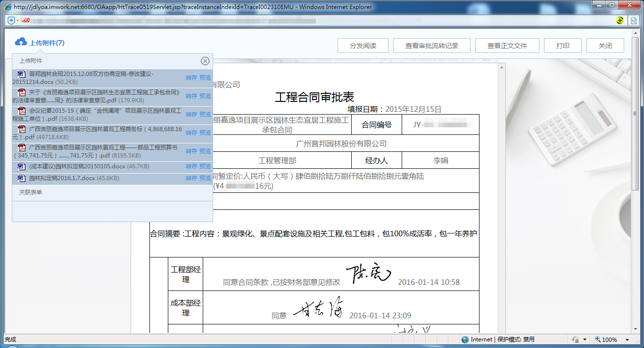The width and height of the screenshot is (644, 348).
Task: Click the upload attachment cloud icon
Action: click(x=21, y=42)
